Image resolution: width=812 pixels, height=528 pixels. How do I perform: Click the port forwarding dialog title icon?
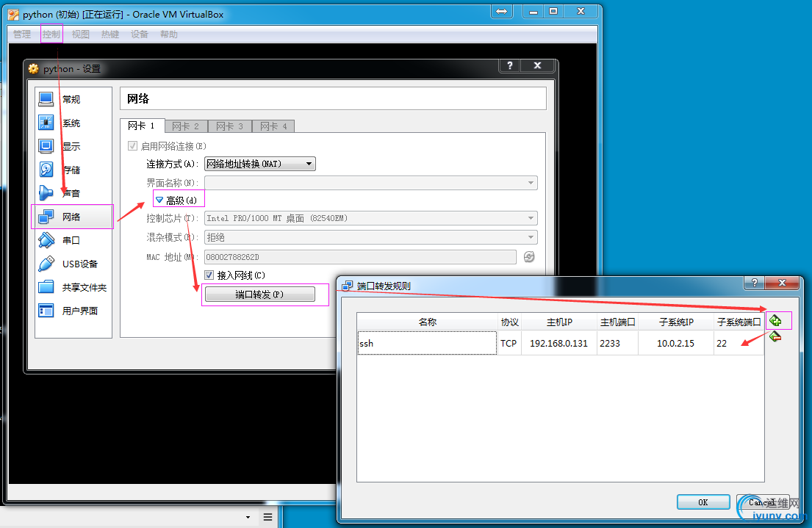348,286
